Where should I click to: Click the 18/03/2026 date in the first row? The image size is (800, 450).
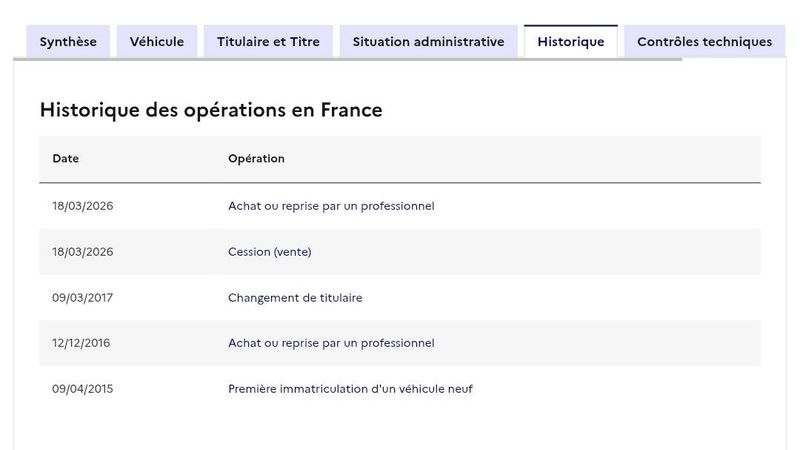pos(83,206)
